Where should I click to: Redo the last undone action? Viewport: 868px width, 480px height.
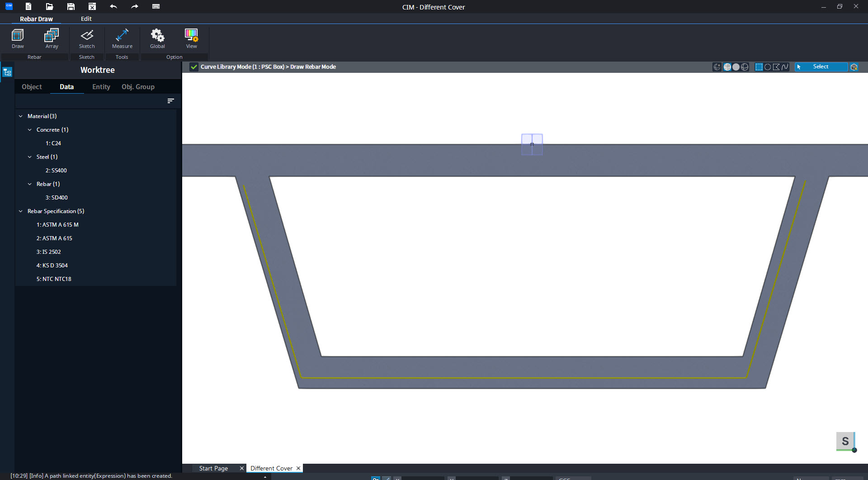pyautogui.click(x=134, y=6)
